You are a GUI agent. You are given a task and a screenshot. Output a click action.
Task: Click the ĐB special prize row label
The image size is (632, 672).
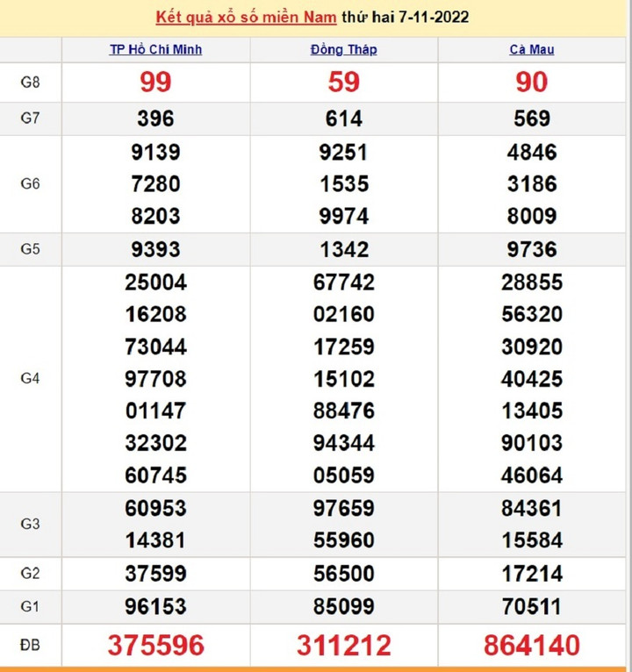click(31, 646)
